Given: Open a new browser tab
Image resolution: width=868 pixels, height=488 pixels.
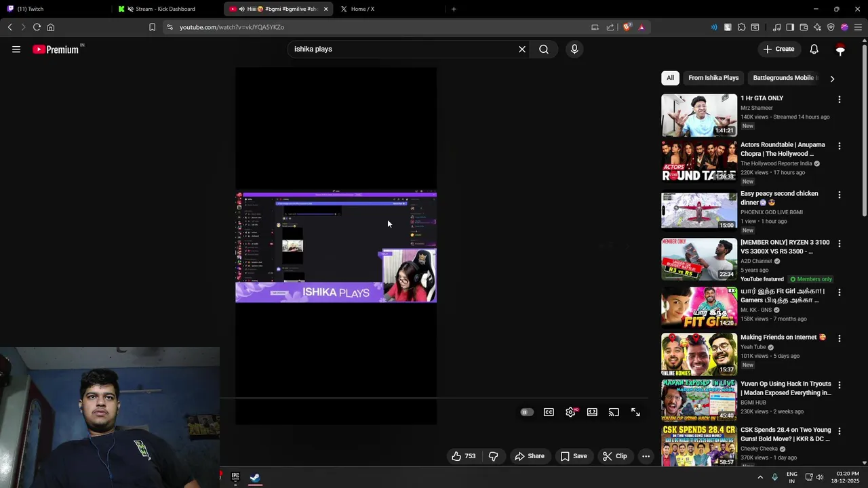Looking at the screenshot, I should pyautogui.click(x=454, y=9).
